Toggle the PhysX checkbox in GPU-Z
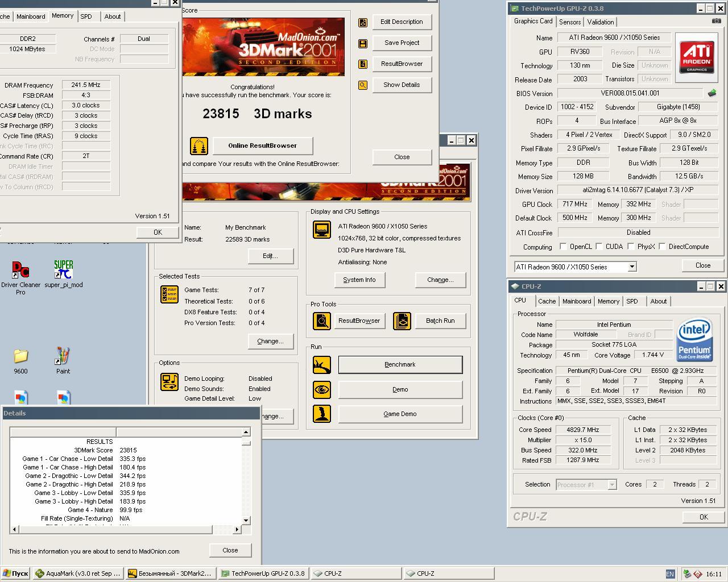The width and height of the screenshot is (728, 582). 631,247
